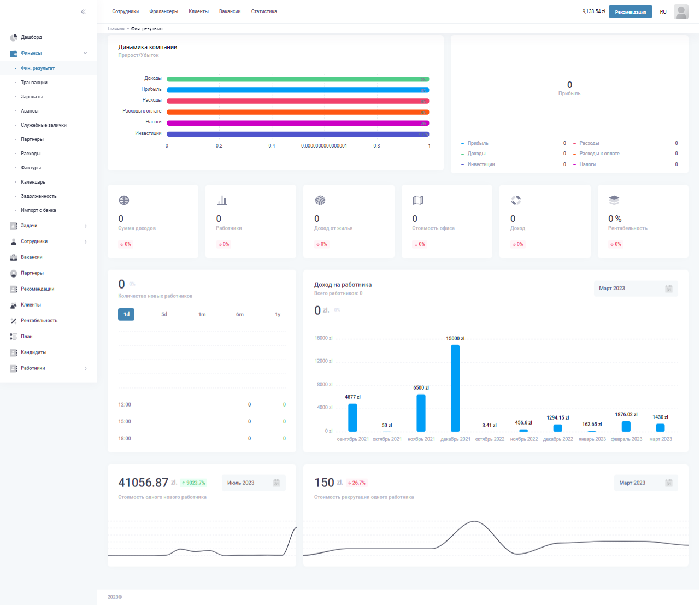The width and height of the screenshot is (700, 606).
Task: Click the Сотрудники person icon in sidebar
Action: coord(14,242)
